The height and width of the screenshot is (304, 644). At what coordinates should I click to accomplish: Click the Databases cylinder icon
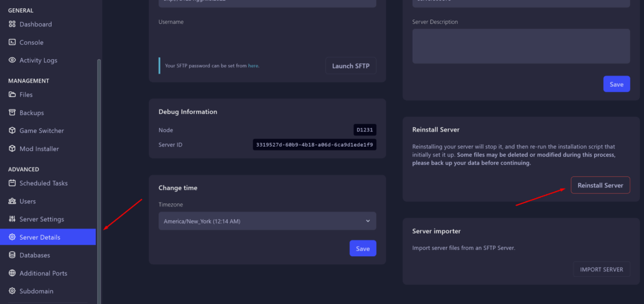tap(12, 256)
